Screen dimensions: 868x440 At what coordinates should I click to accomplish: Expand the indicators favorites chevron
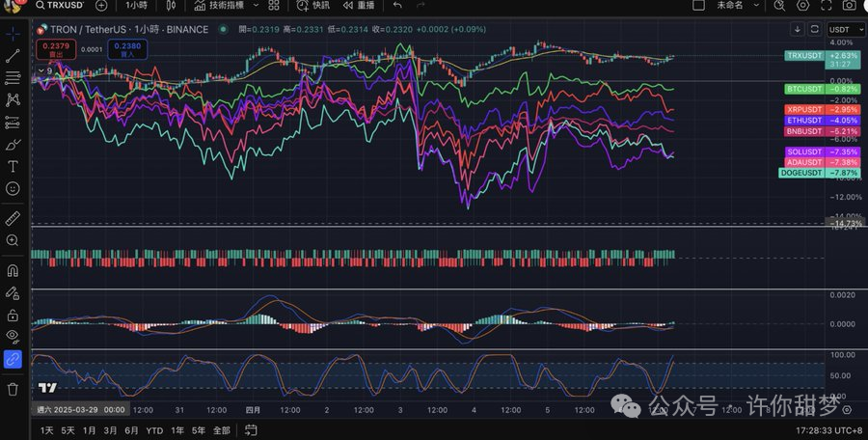point(256,5)
